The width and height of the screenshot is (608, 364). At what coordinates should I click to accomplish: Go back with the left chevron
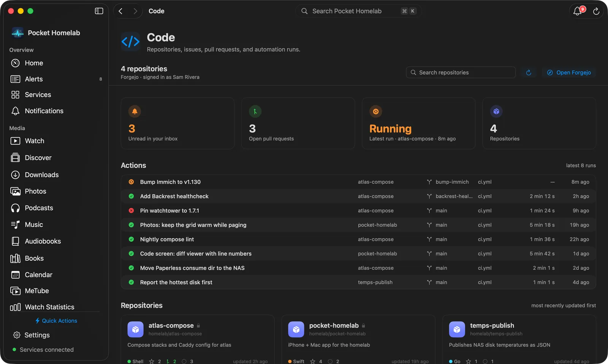[120, 11]
